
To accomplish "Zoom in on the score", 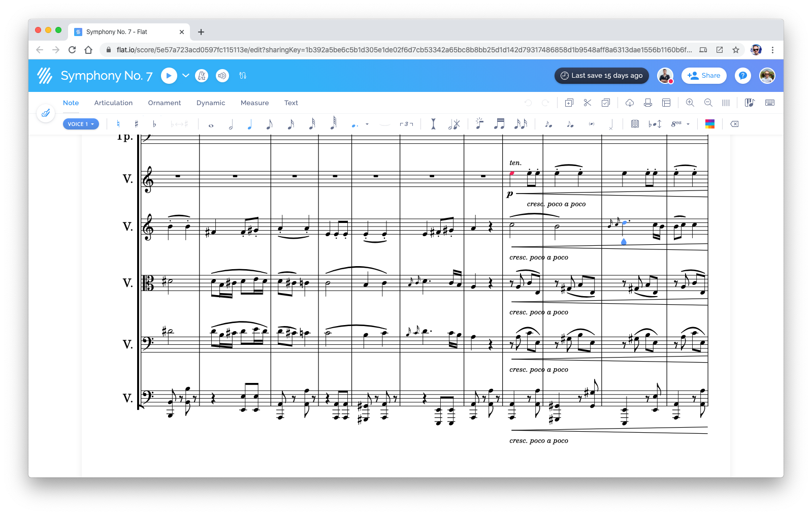I will tap(690, 103).
